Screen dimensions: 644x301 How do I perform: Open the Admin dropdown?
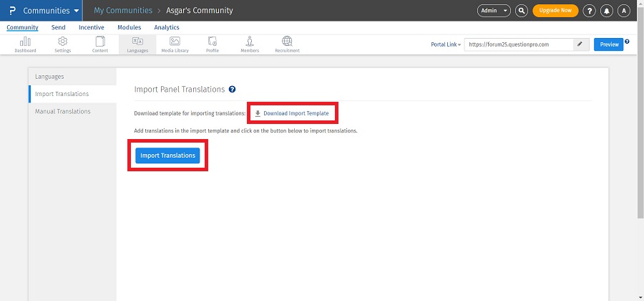(x=494, y=11)
